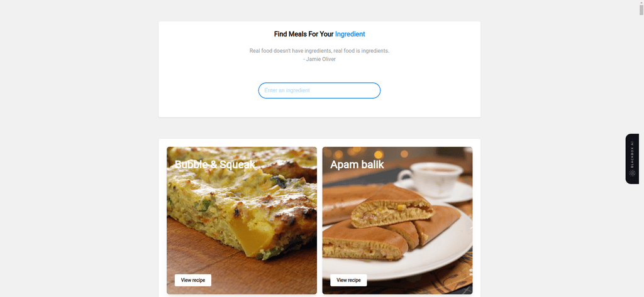The image size is (644, 297).
Task: Select the Bubble & Squeak food photo
Action: pos(241,220)
